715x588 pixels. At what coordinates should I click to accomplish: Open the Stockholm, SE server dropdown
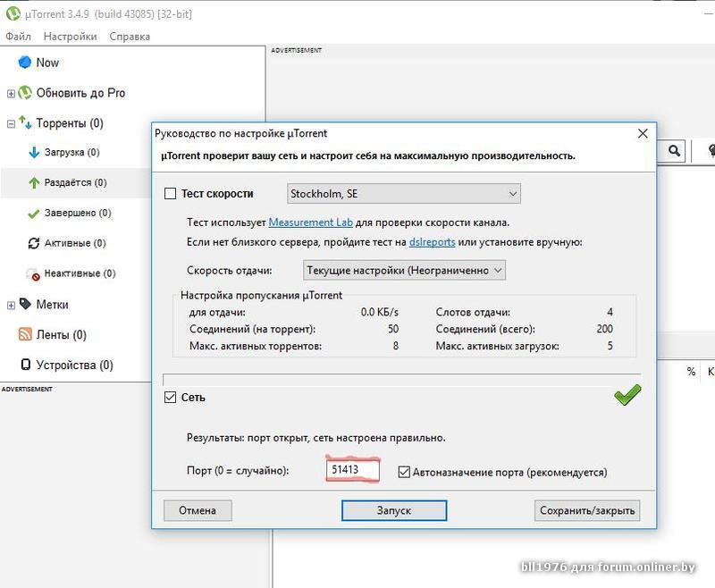pos(404,194)
